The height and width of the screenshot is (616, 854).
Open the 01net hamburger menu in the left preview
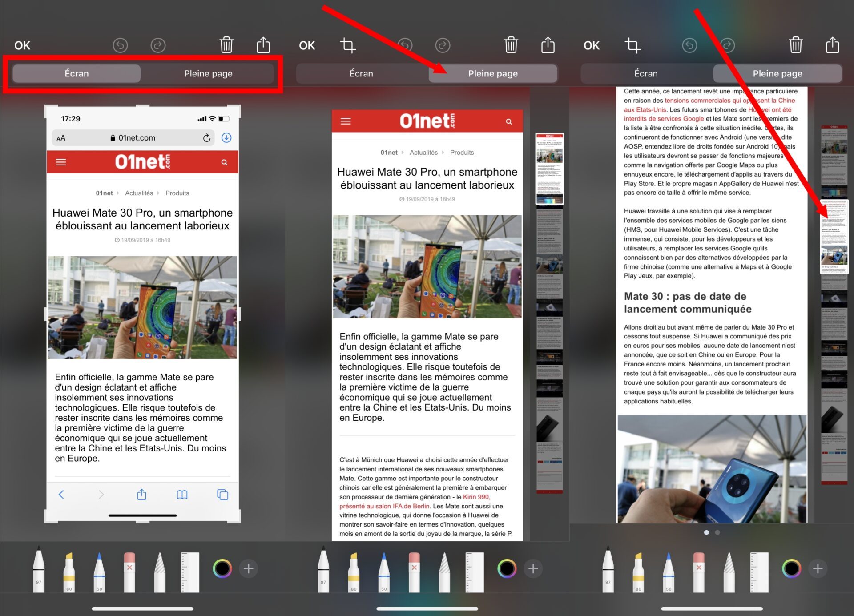[61, 162]
